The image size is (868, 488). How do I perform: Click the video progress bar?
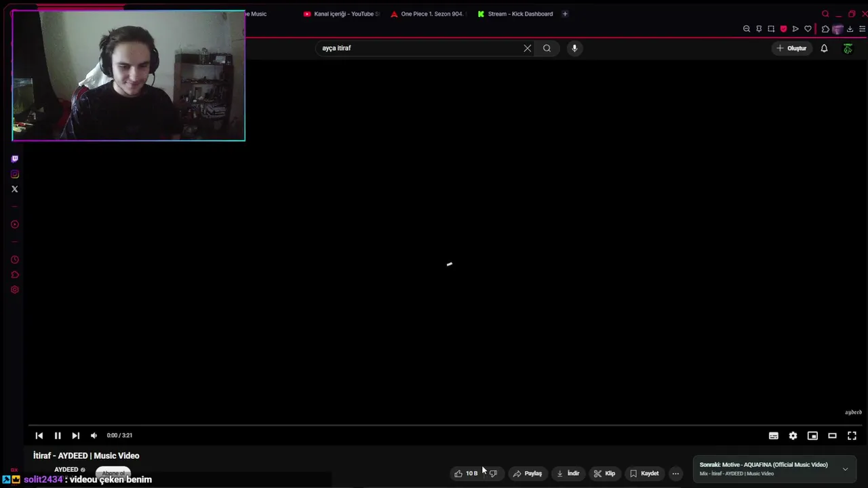pos(445,426)
